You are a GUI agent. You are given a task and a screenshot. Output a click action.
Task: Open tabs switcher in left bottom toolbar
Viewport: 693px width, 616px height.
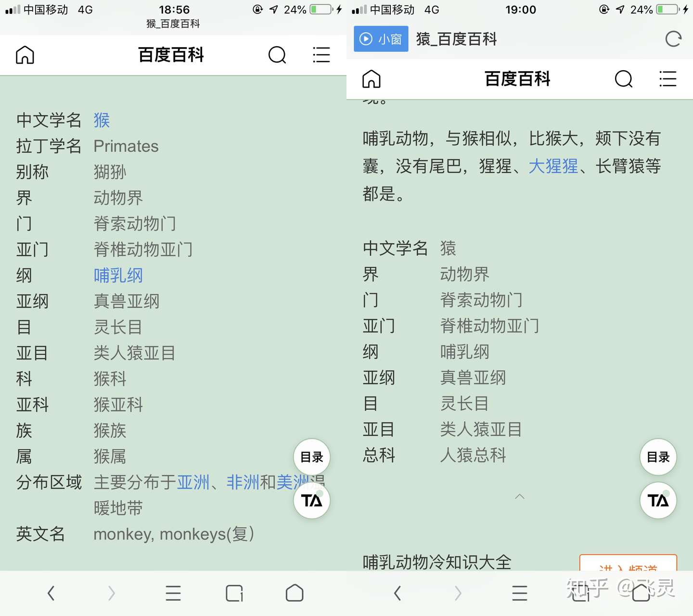tap(234, 593)
